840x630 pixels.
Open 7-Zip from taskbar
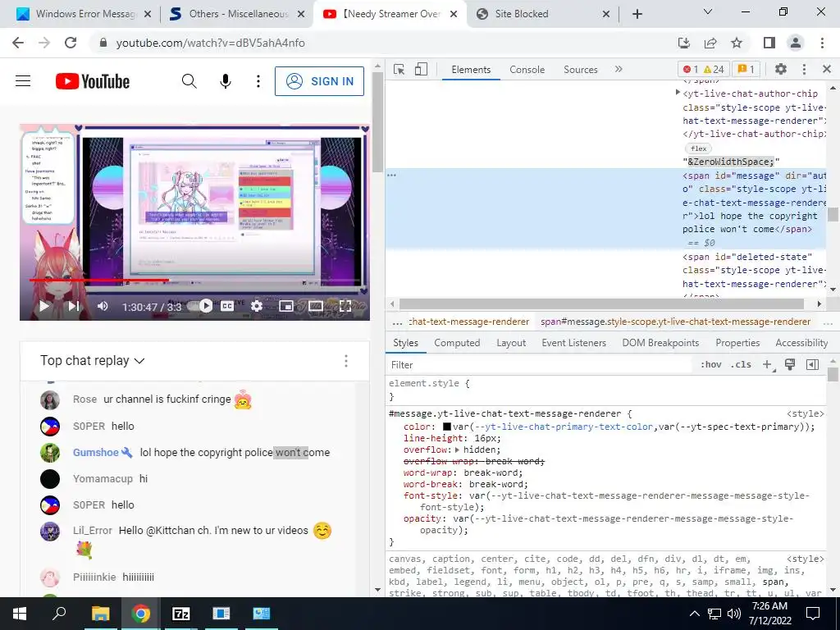[181, 614]
